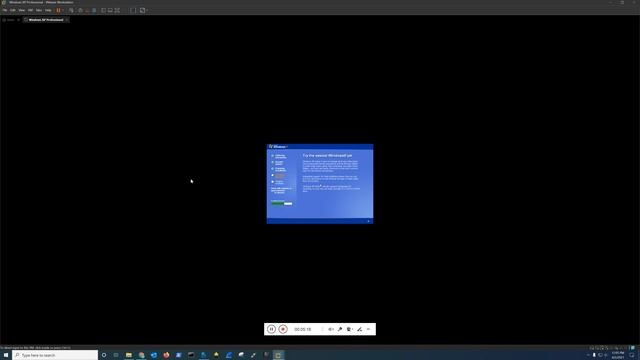Open Task View on the taskbar
Image resolution: width=640 pixels, height=360 pixels.
coord(116,355)
